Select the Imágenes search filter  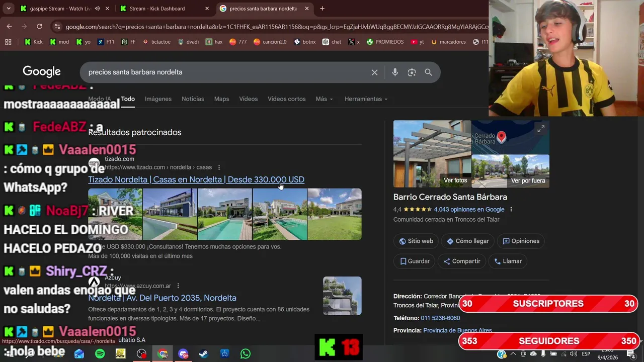tap(158, 99)
